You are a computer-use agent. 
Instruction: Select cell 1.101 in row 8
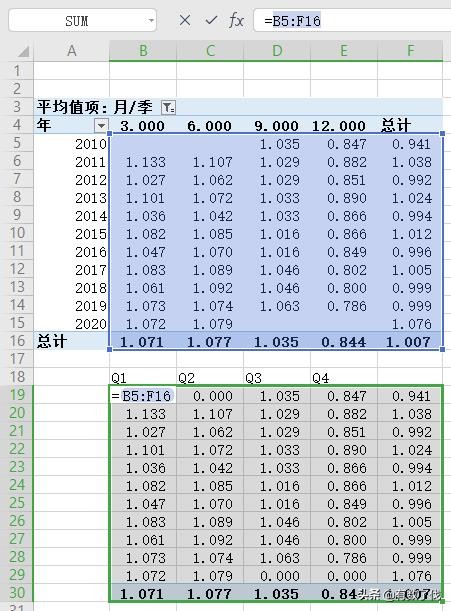143,198
